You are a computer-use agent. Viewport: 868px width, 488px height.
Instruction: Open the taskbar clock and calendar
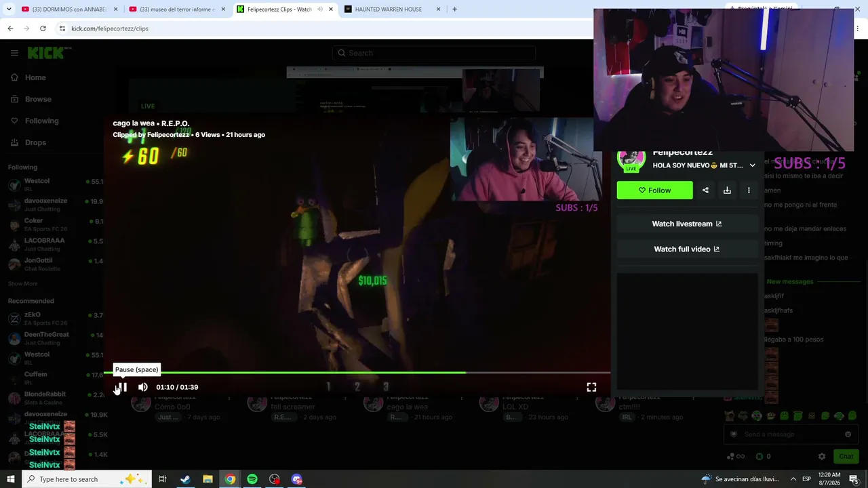click(x=829, y=479)
